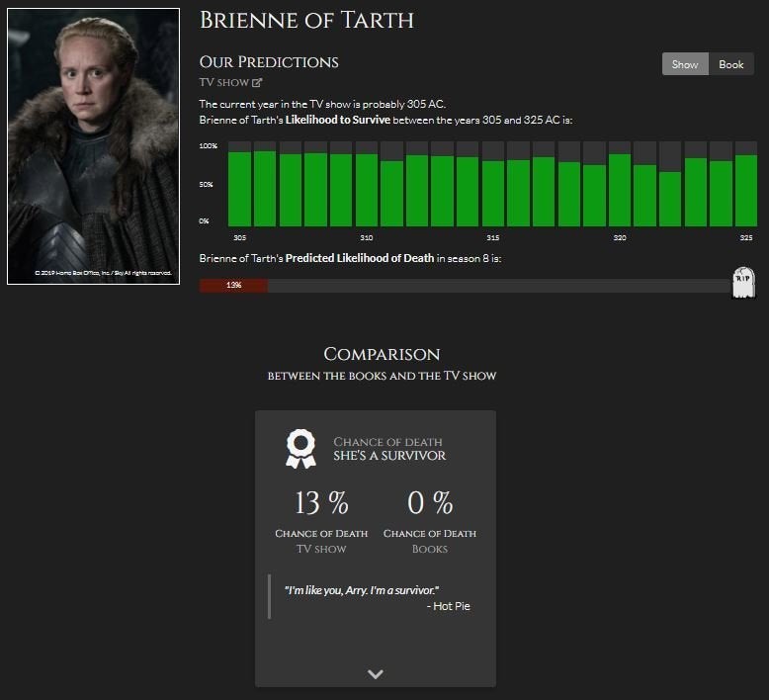Click 'Predicted Likelihood of Death' text

(360, 258)
